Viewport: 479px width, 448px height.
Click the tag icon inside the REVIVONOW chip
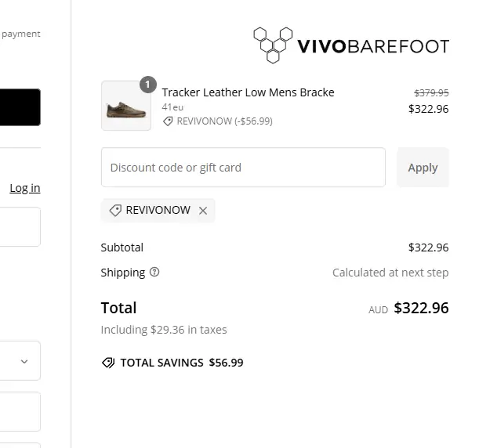click(115, 211)
